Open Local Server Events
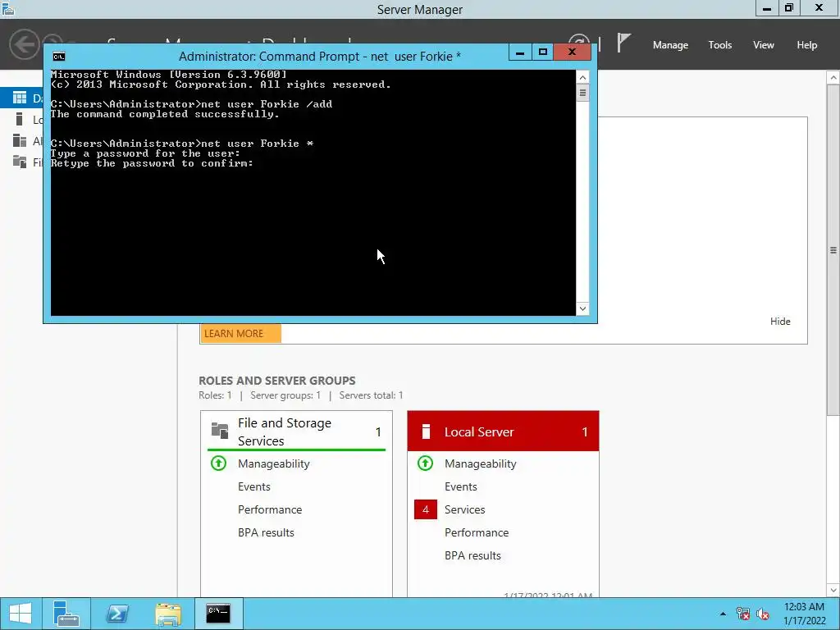Screen dimensions: 840x630 click(461, 486)
